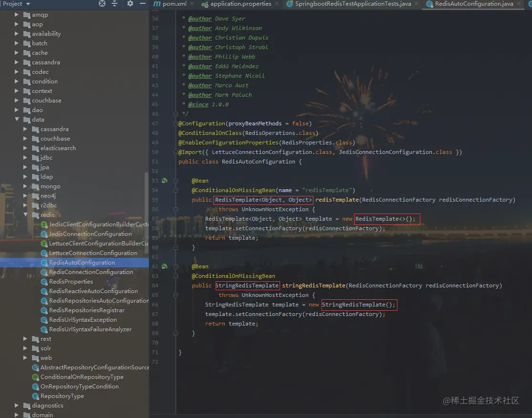Open RedisReactiveAutoConfiguration class

[94, 291]
